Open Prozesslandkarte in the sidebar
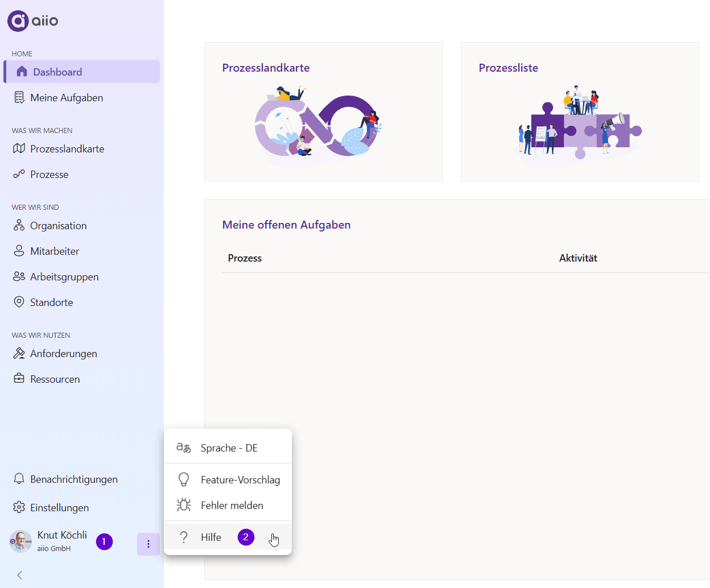 82,148
